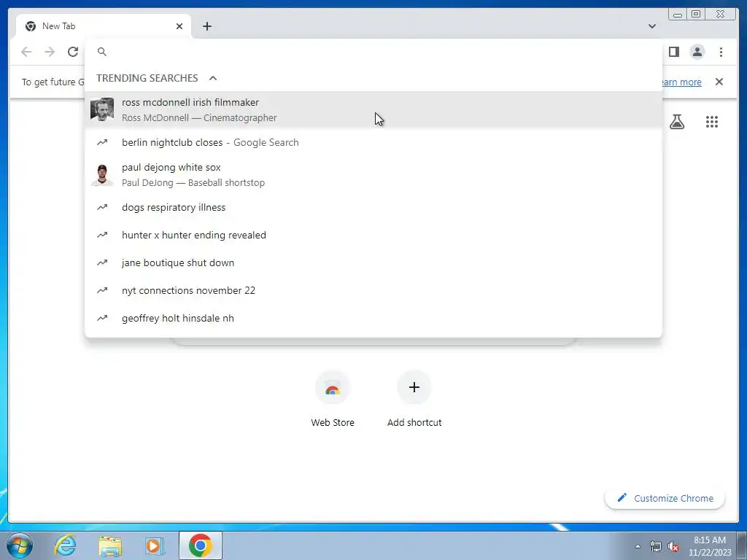This screenshot has height=560, width=747.
Task: Open the Windows Start menu
Action: tap(19, 545)
